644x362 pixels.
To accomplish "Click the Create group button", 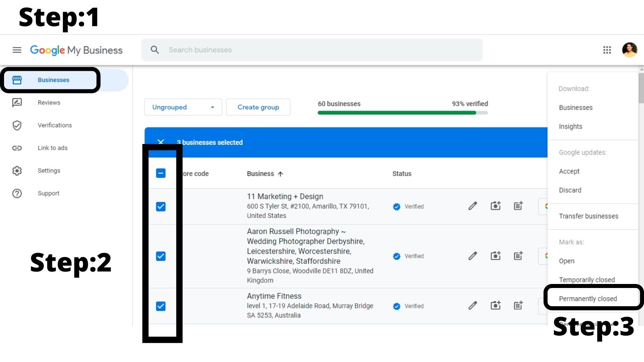I will click(x=258, y=107).
